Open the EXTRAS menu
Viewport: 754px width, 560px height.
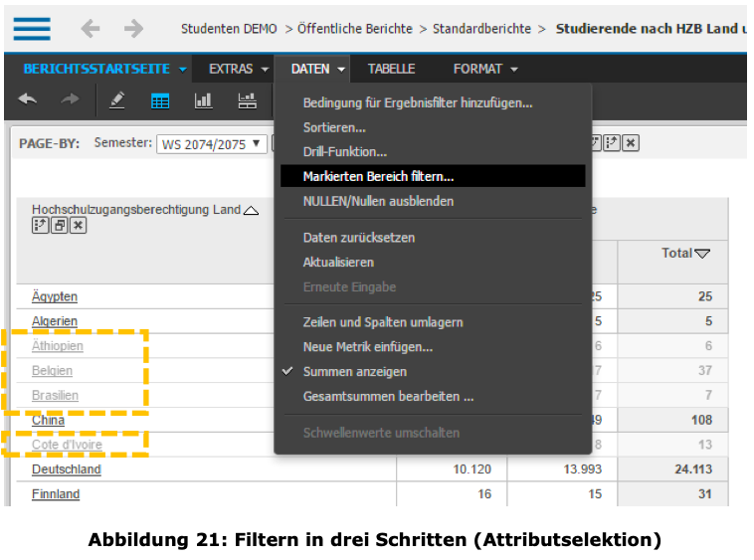point(239,70)
